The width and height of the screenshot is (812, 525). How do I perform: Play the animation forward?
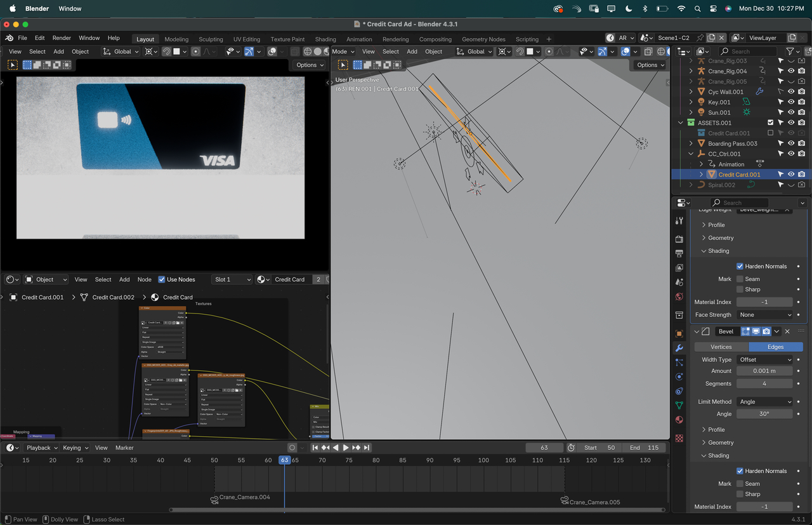tap(346, 448)
